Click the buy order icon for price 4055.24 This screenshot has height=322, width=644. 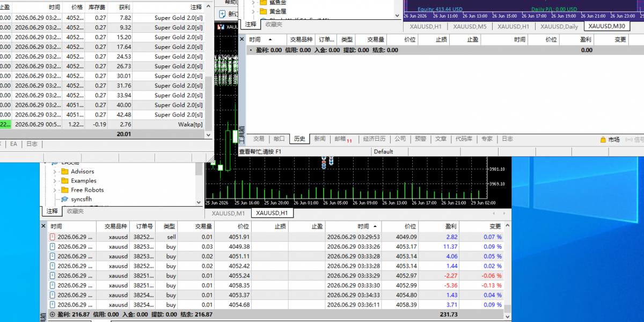click(x=52, y=275)
